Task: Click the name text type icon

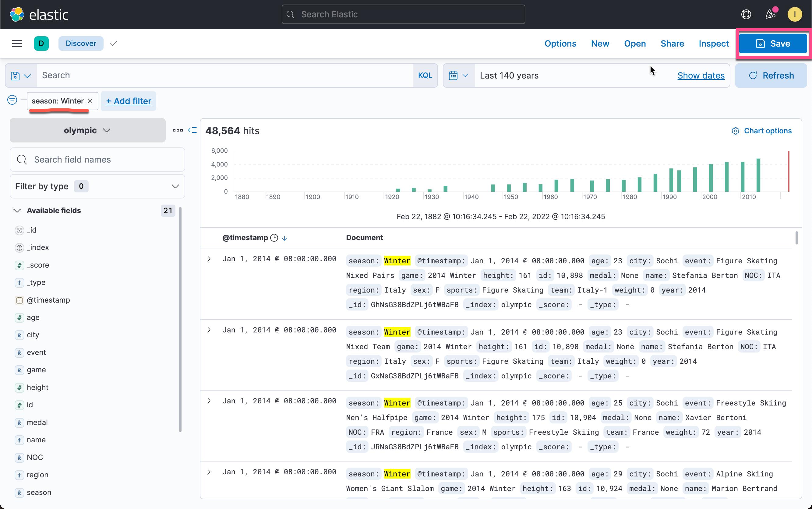Action: (19, 440)
